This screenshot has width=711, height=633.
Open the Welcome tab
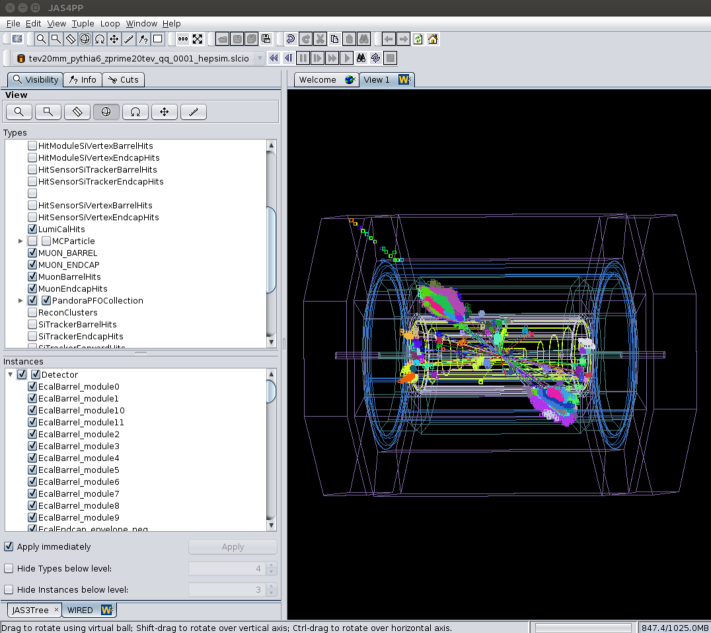coord(318,80)
